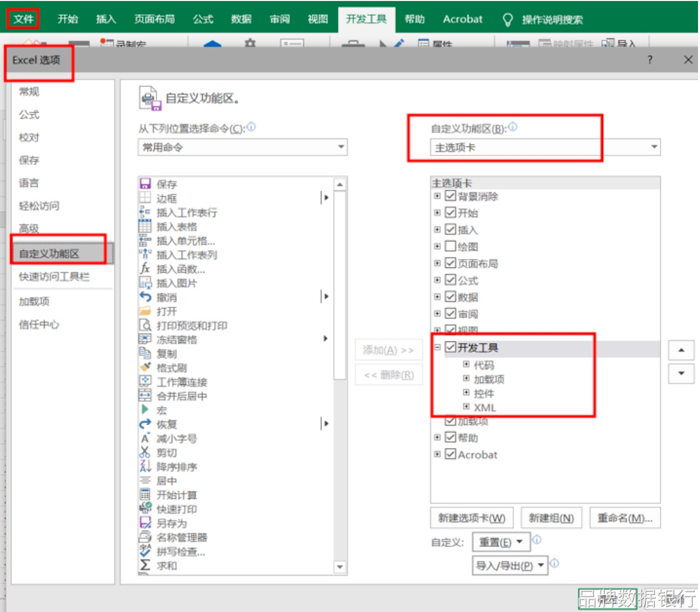Viewport: 700px width, 612px height.
Task: Click the Copy (复制) command icon
Action: 145,353
